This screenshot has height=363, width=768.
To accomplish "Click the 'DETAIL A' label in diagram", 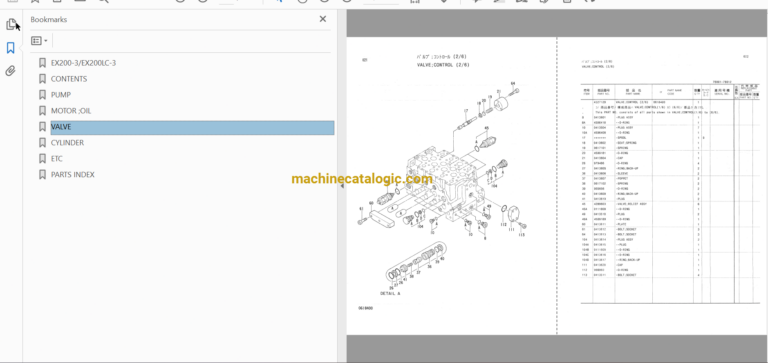I will (x=390, y=293).
